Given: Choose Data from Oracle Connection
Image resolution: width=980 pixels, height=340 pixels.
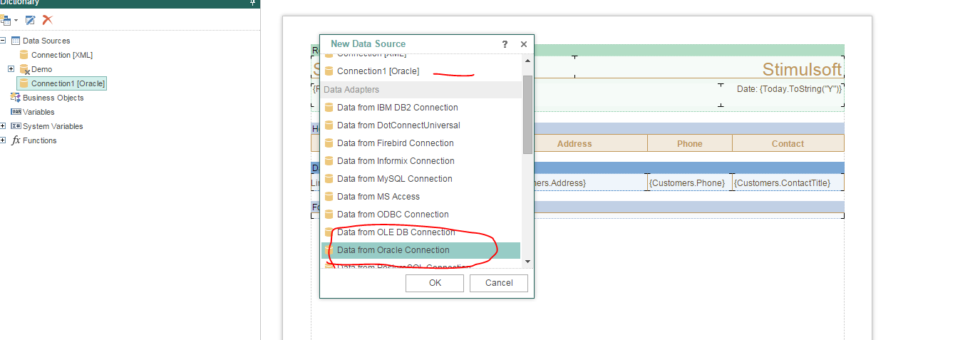Looking at the screenshot, I should click(422, 250).
